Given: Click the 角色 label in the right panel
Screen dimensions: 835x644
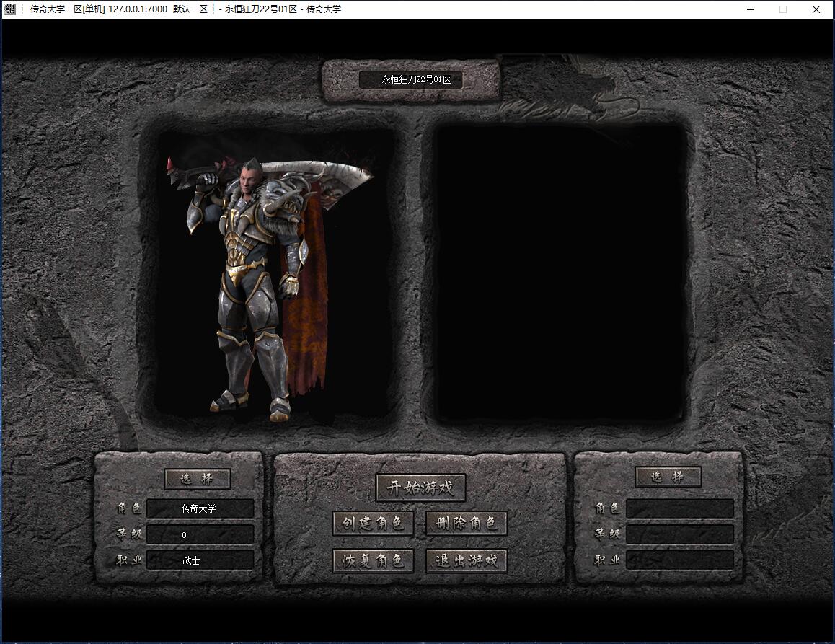Looking at the screenshot, I should 607,508.
